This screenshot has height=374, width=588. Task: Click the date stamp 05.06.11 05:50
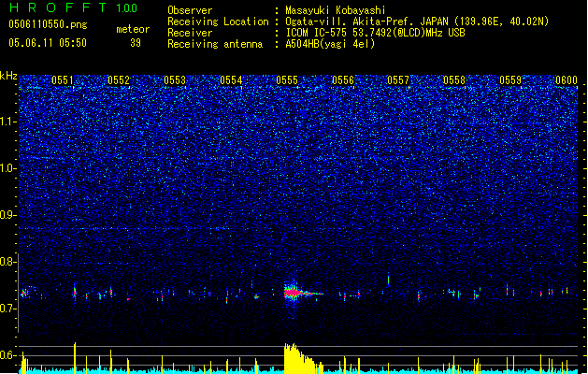[x=48, y=43]
